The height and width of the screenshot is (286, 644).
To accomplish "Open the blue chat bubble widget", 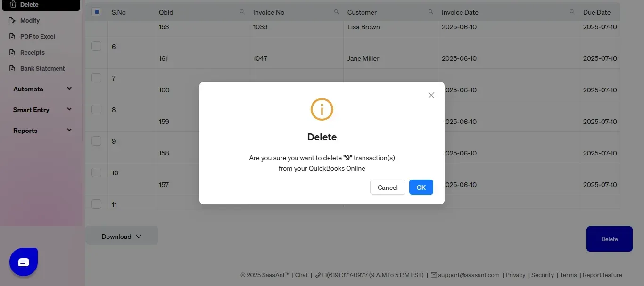I will (24, 262).
